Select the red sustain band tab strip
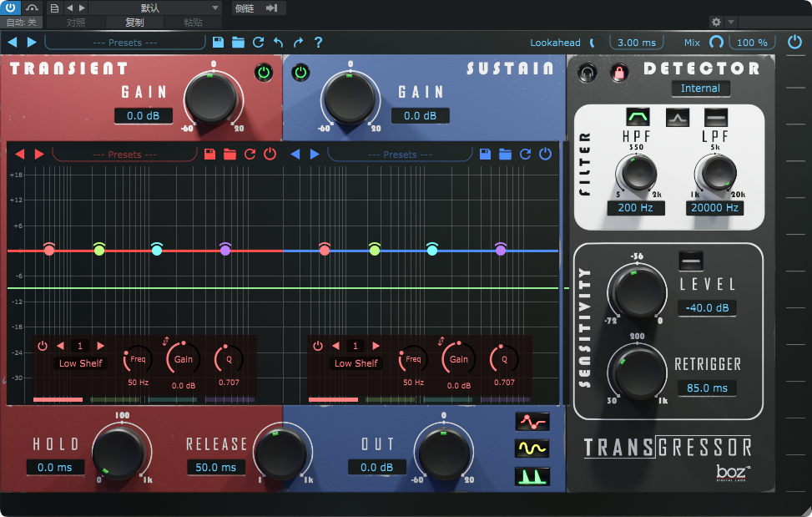The height and width of the screenshot is (517, 812). (333, 399)
